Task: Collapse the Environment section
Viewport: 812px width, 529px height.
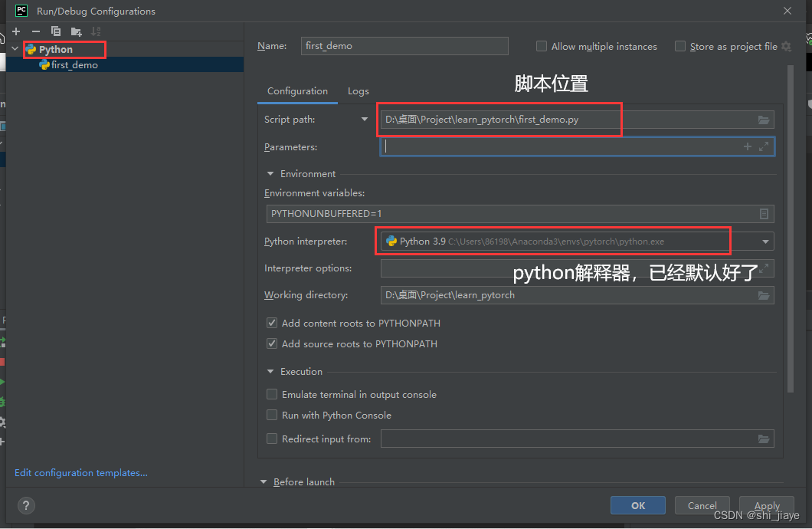Action: 270,173
